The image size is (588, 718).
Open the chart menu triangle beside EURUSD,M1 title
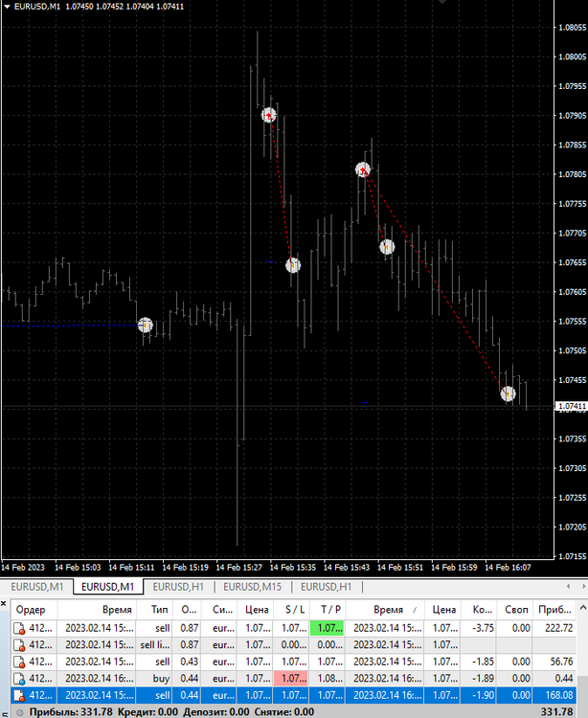(7, 7)
